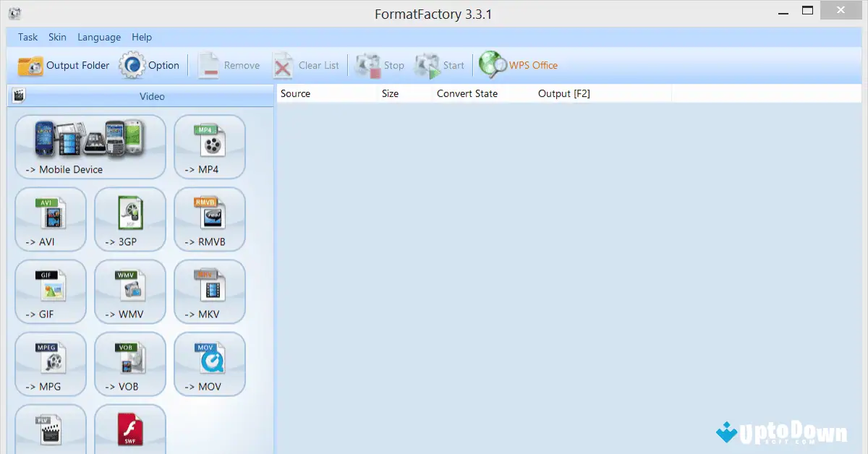Select the VOB conversion option
Image resolution: width=868 pixels, height=454 pixels.
coord(129,364)
